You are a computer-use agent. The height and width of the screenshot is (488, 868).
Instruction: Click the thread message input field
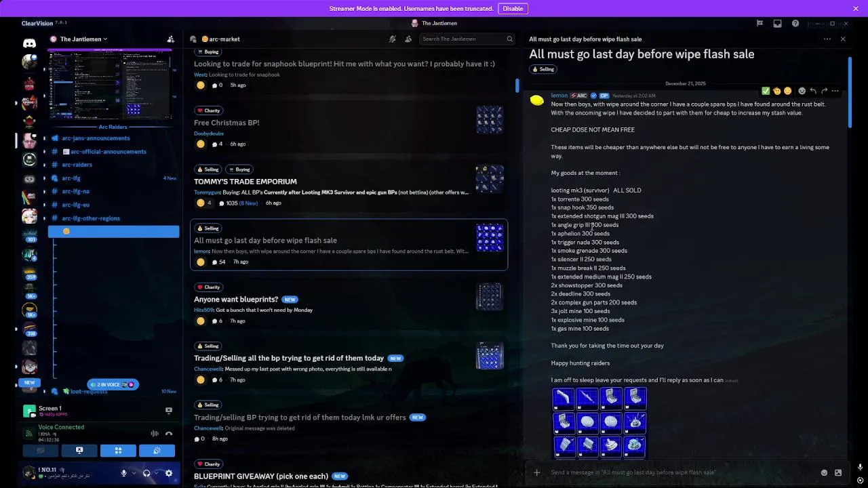pyautogui.click(x=682, y=472)
